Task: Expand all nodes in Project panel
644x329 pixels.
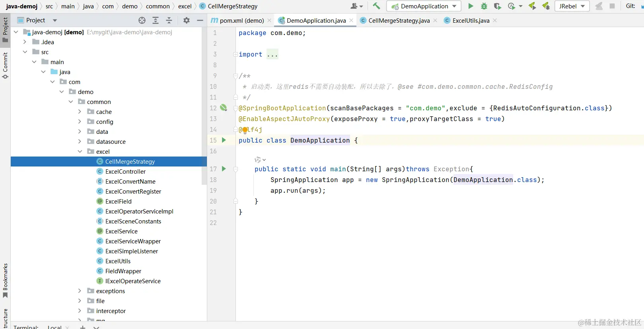Action: [156, 20]
